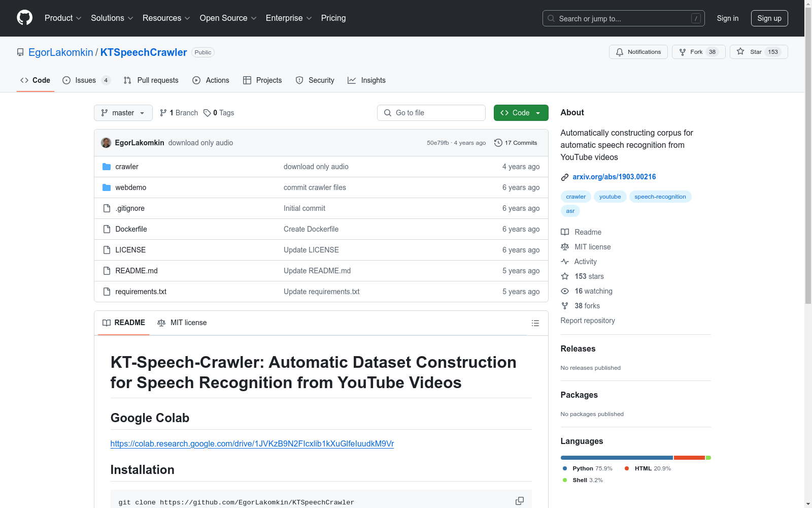The width and height of the screenshot is (812, 508).
Task: Open the green Code dropdown button
Action: pyautogui.click(x=521, y=113)
